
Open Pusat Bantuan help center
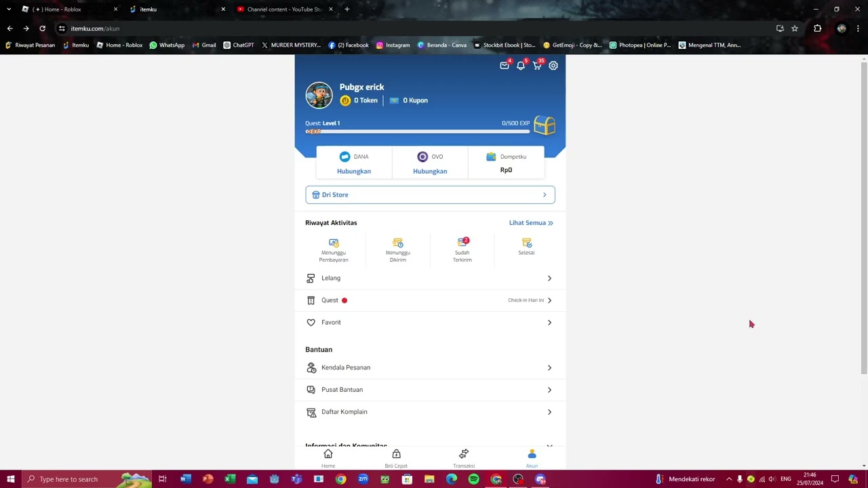tap(430, 390)
